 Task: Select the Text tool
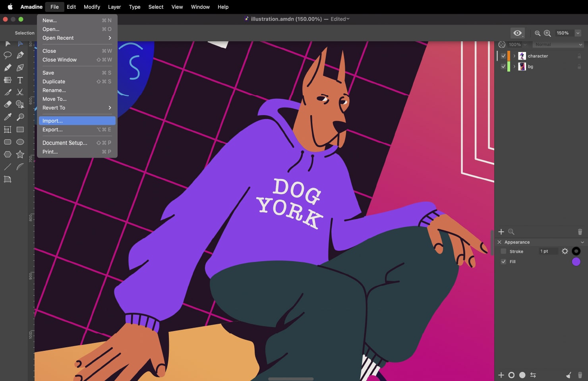20,80
